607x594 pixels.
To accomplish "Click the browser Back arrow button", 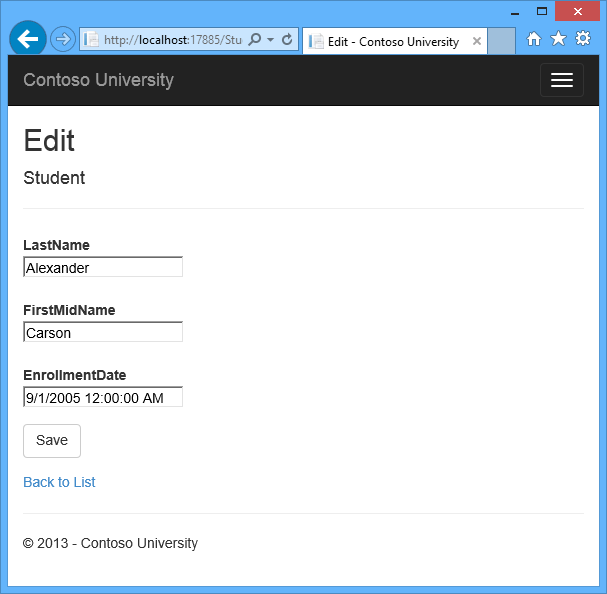I will pos(27,39).
